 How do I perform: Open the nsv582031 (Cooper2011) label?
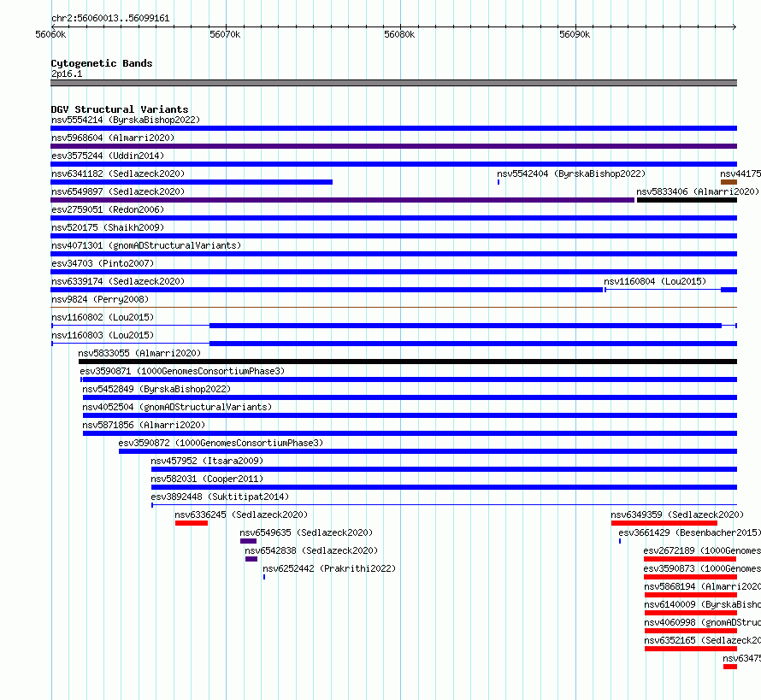pyautogui.click(x=207, y=479)
